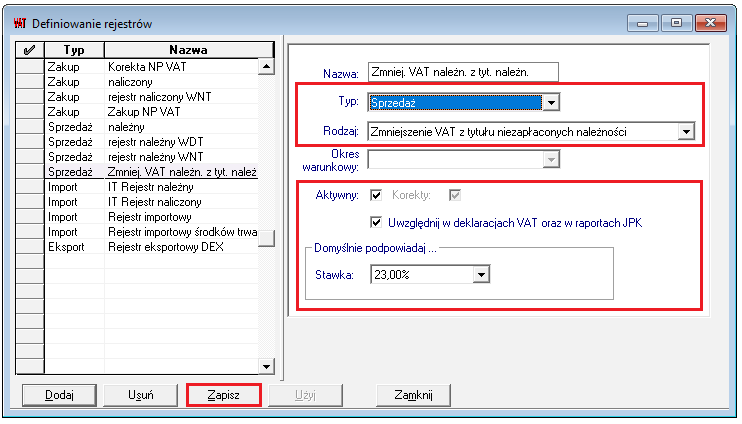
Task: Click the selected Sprzedaż value in Typ
Action: [x=455, y=102]
